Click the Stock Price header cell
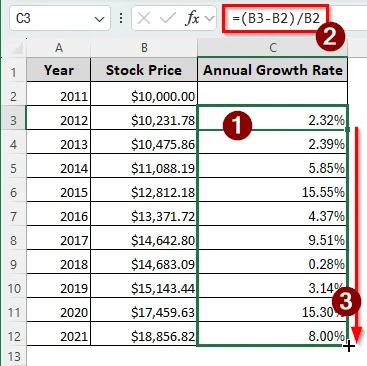367x366 pixels. 144,70
